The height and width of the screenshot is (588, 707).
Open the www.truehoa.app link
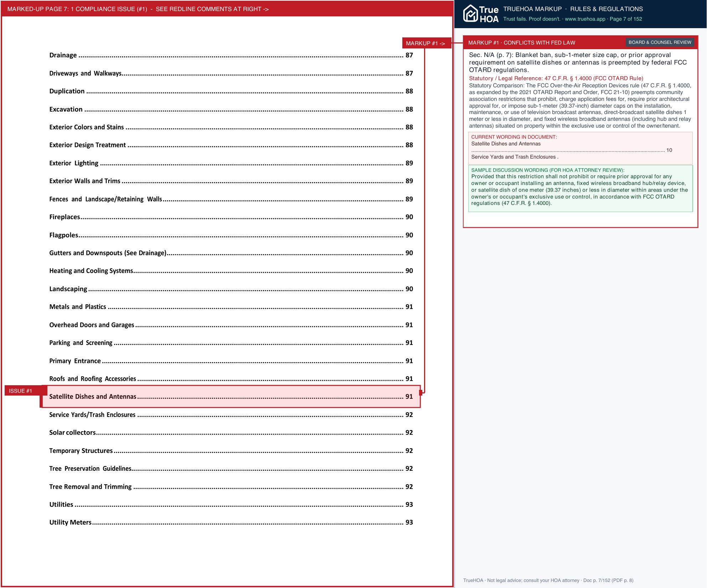tap(585, 19)
